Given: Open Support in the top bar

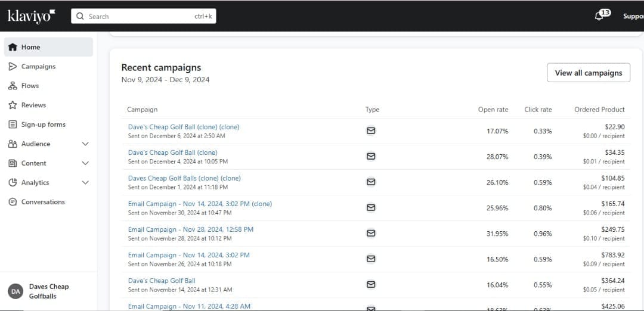Looking at the screenshot, I should pos(633,17).
